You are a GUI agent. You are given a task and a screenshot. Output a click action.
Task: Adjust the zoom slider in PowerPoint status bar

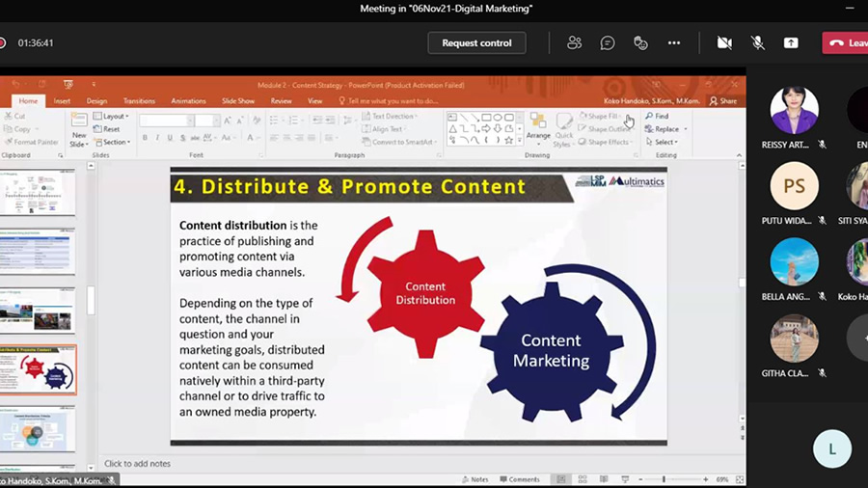[664, 479]
